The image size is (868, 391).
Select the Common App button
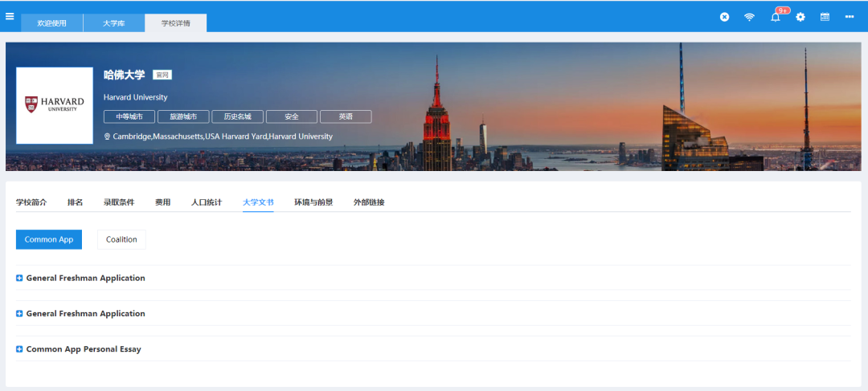(49, 239)
